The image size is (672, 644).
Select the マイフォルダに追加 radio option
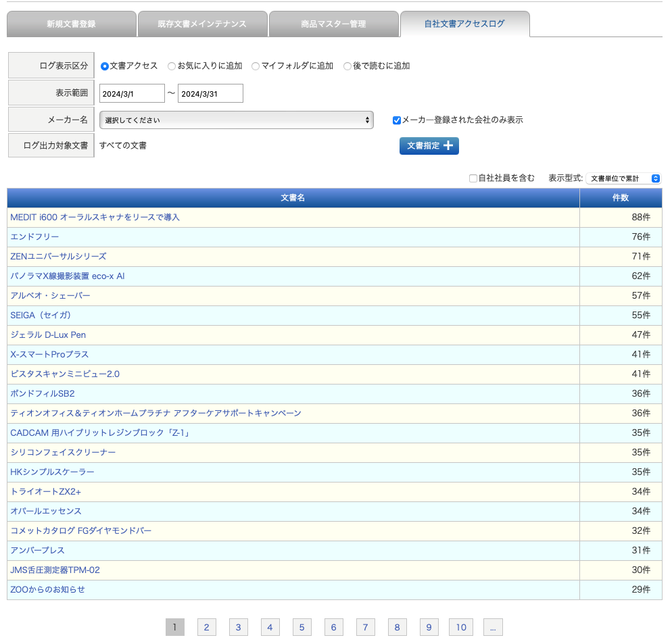click(x=256, y=66)
